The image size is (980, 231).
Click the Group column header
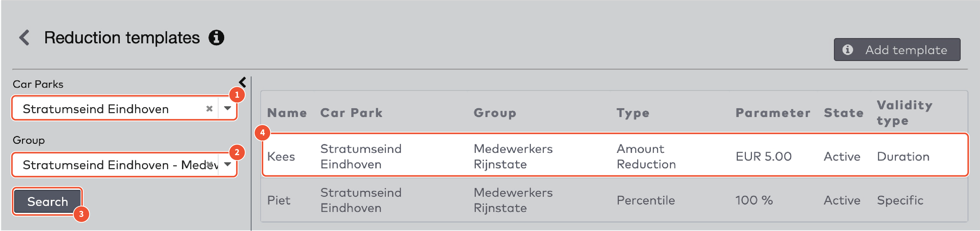pyautogui.click(x=495, y=113)
